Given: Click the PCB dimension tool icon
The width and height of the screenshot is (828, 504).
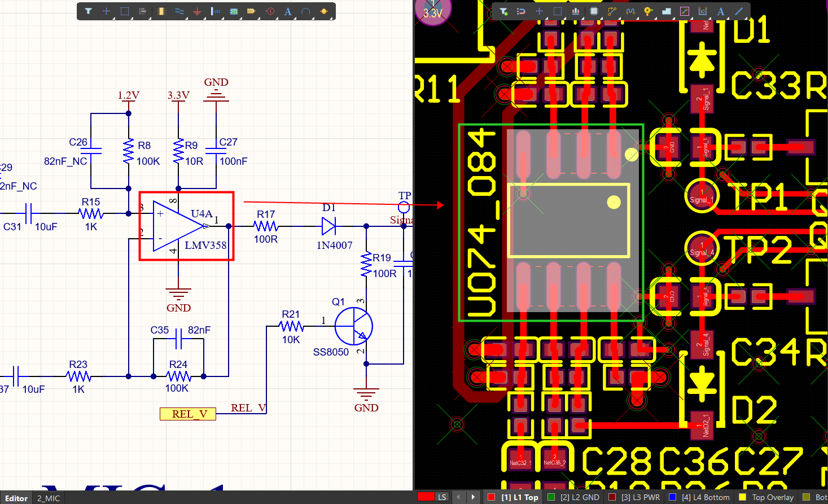Looking at the screenshot, I should click(x=703, y=11).
